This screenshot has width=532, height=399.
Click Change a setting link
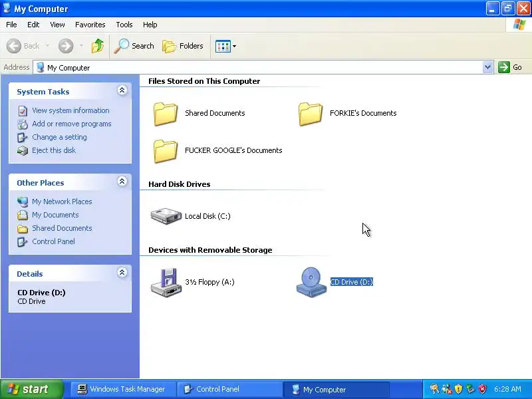59,137
